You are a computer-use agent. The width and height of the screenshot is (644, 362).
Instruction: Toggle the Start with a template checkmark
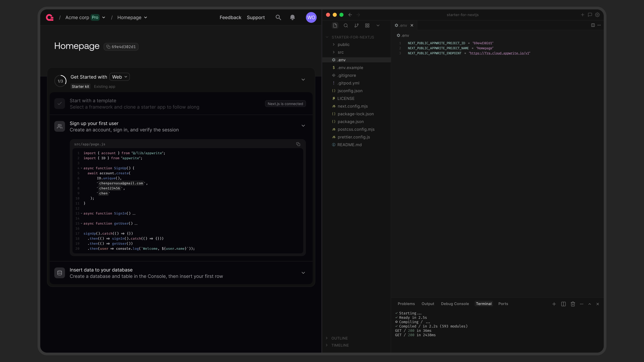pyautogui.click(x=60, y=104)
